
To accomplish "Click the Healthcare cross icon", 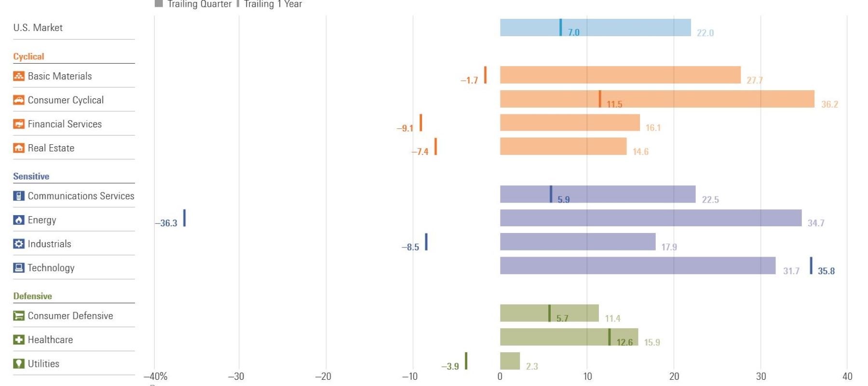I will click(19, 340).
